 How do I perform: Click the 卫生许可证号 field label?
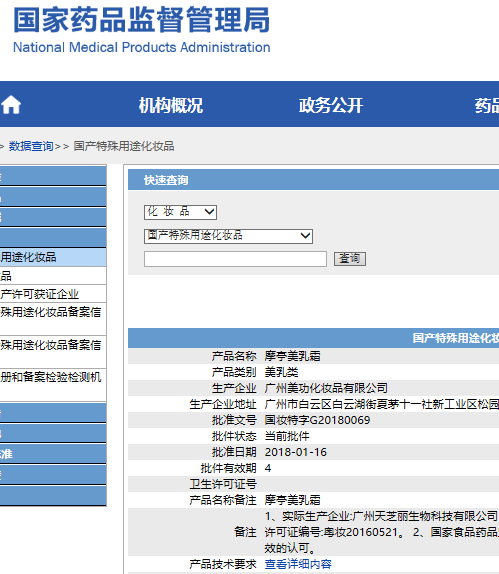coord(223,484)
